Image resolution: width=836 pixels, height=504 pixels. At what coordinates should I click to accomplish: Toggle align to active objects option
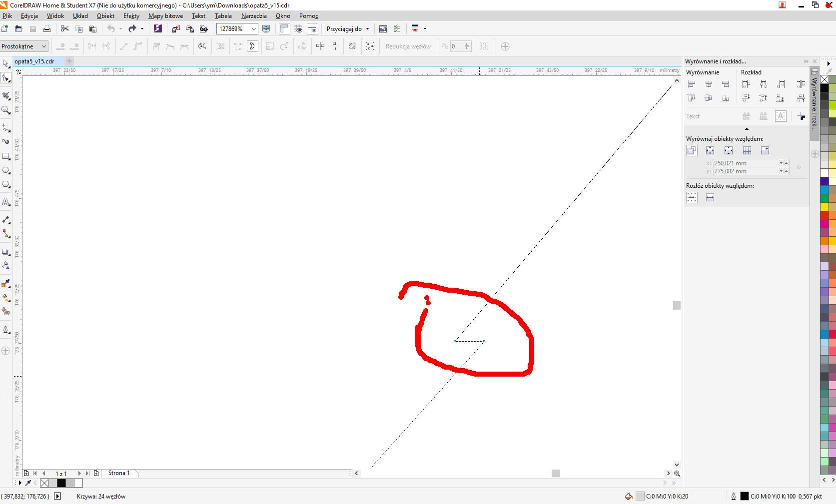coord(692,151)
